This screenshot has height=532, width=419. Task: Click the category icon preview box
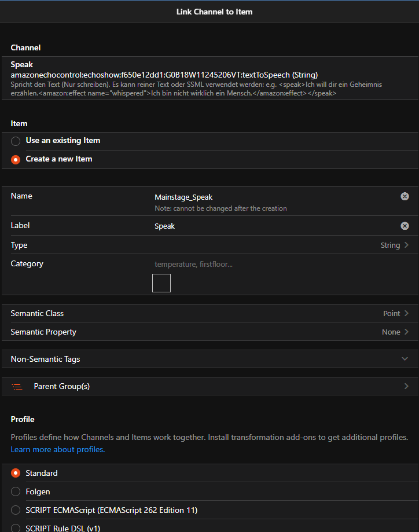coord(161,283)
